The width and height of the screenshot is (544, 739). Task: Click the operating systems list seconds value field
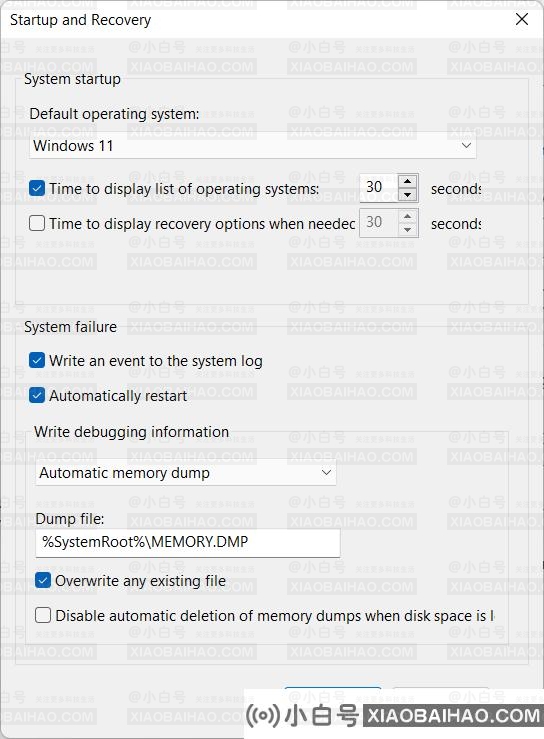(379, 188)
